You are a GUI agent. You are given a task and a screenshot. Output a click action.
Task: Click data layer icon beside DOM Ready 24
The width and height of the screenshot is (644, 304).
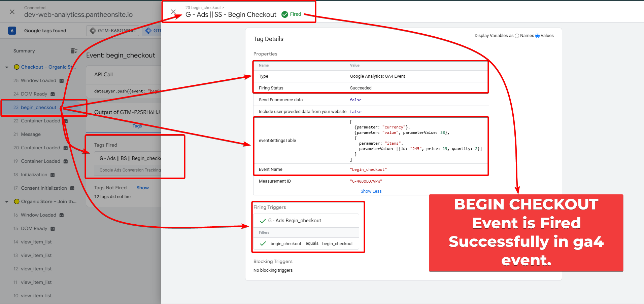53,94
